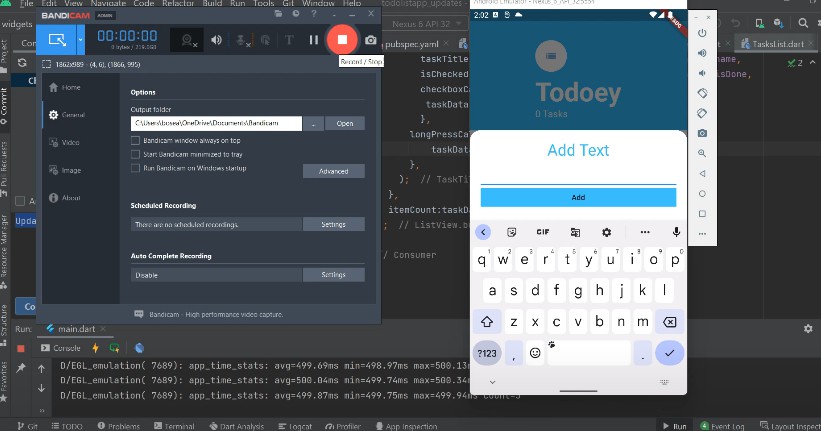Open Scheduled Recording Settings
This screenshot has width=821, height=431.
pos(334,224)
